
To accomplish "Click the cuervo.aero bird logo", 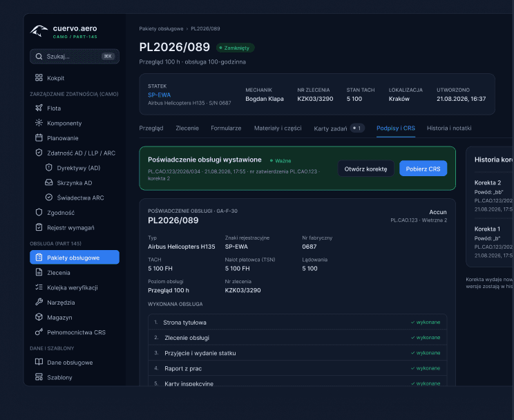I will (39, 32).
